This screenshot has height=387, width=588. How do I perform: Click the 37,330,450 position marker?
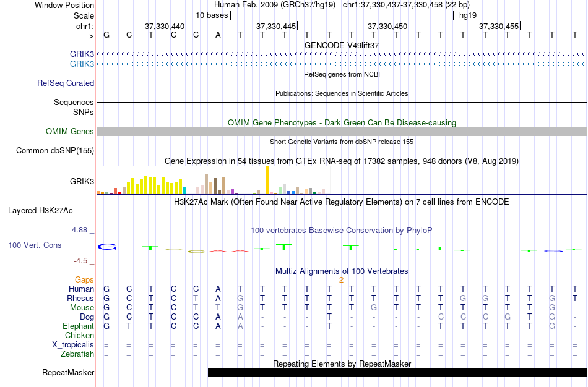click(x=387, y=26)
